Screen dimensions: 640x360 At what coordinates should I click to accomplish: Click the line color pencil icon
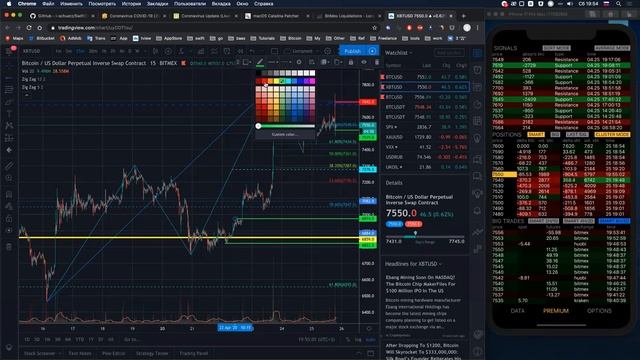tap(260, 62)
